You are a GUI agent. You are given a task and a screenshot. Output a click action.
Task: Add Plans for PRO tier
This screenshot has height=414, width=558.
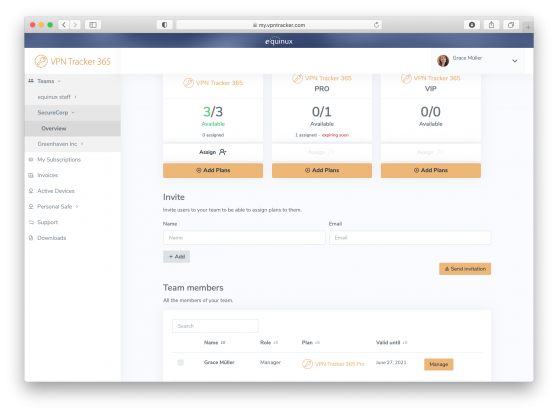pyautogui.click(x=322, y=170)
